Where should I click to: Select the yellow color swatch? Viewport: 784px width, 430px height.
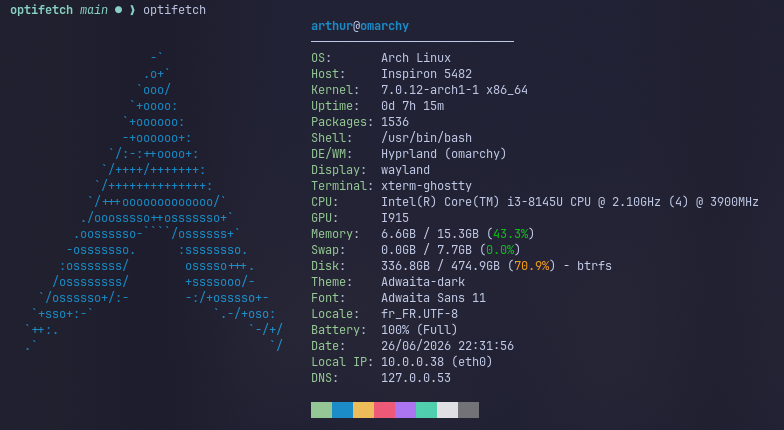[x=364, y=410]
